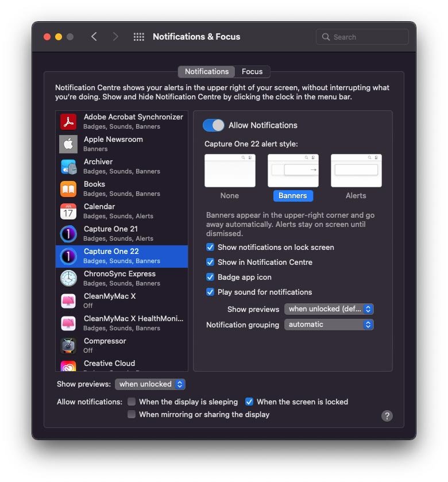This screenshot has width=448, height=482.
Task: Select the Alerts alert style thumbnail
Action: pos(357,171)
